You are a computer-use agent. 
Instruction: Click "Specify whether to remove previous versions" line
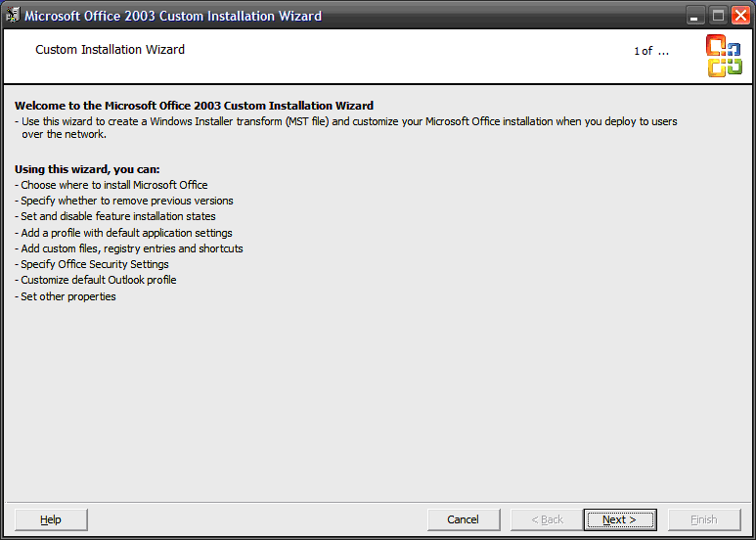pos(126,201)
